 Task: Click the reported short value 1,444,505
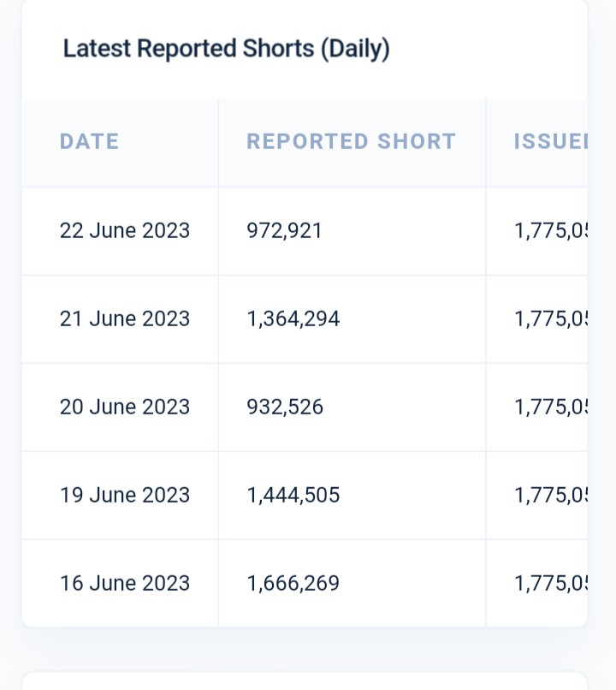[293, 496]
